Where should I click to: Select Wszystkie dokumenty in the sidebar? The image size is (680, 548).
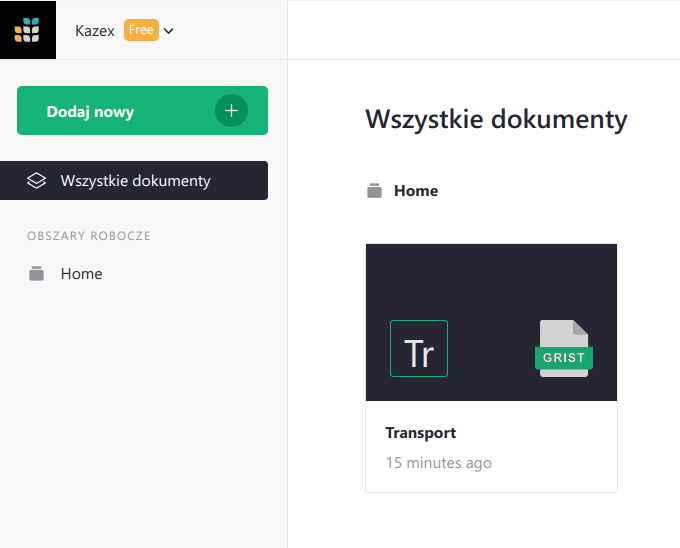[134, 181]
